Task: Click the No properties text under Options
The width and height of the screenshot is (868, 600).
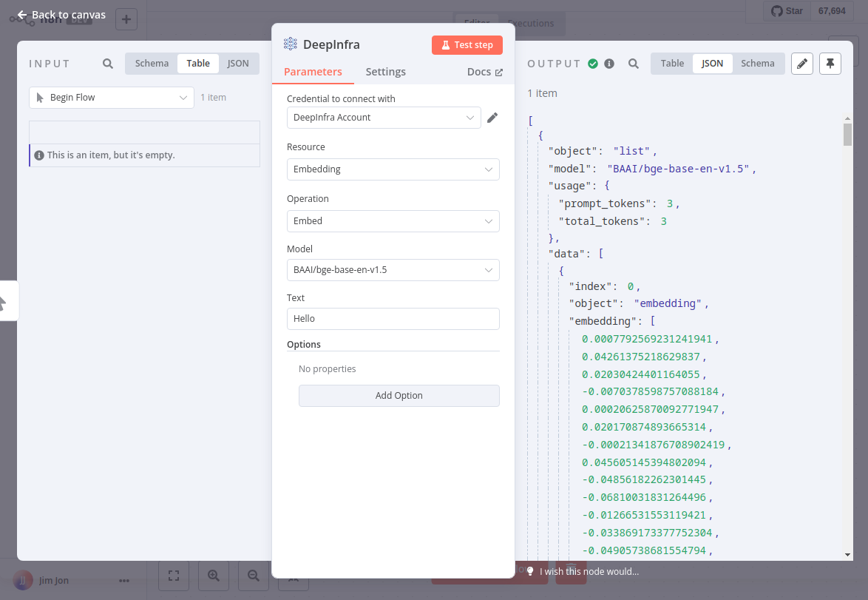Action: (327, 369)
